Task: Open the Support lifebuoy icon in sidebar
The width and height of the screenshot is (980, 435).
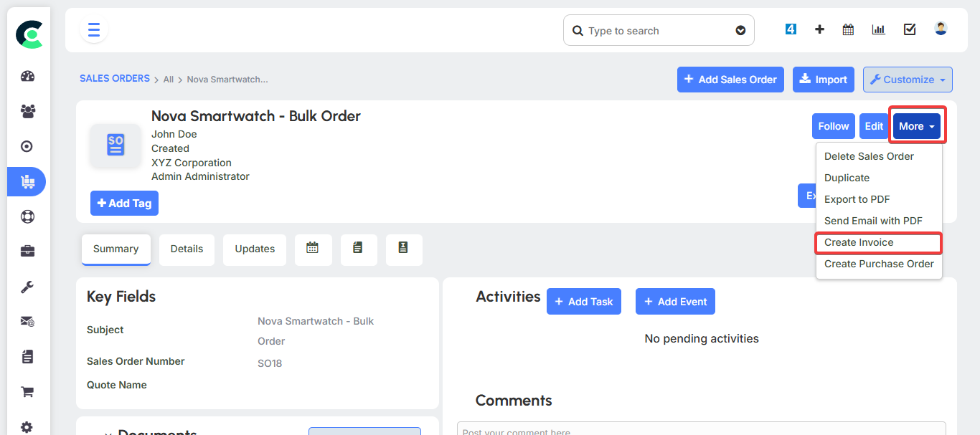Action: pos(27,216)
